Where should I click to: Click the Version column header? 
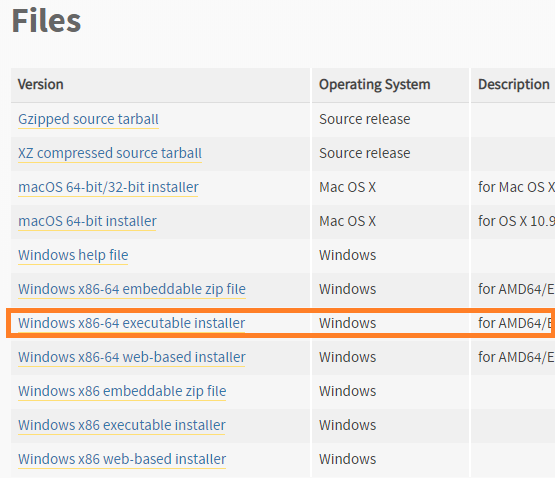point(41,85)
